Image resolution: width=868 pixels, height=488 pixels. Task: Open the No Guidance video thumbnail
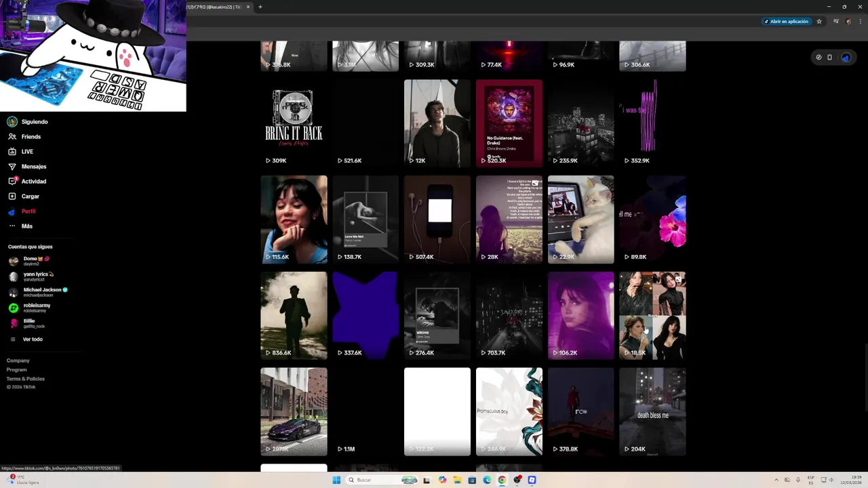(x=509, y=123)
